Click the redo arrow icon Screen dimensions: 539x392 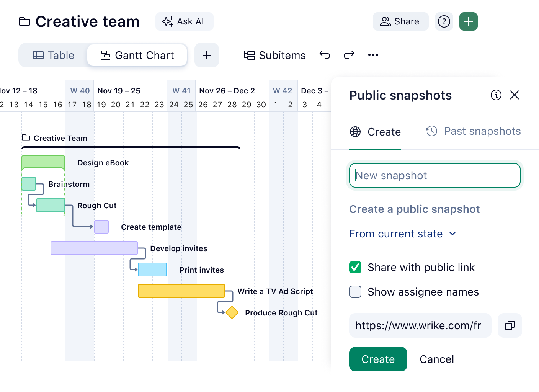click(349, 55)
